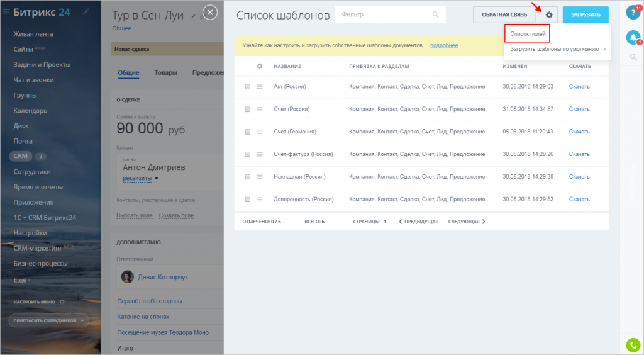Expand the реквизиты dropdown arrow
This screenshot has width=644, height=355.
(157, 179)
